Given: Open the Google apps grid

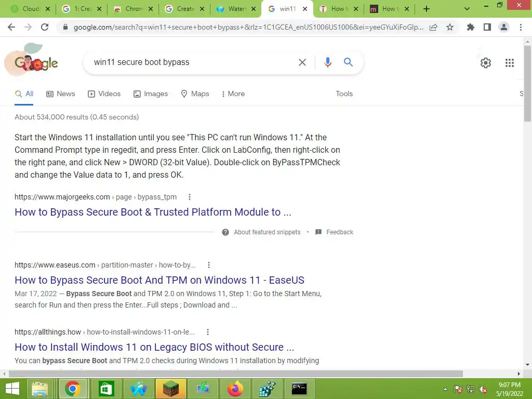Looking at the screenshot, I should pos(510,63).
